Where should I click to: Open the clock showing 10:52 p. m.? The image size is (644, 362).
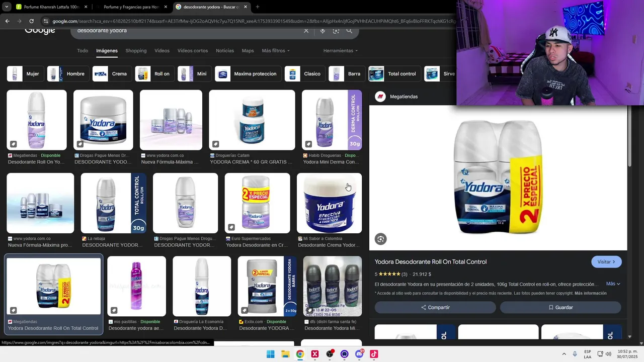pos(627,354)
